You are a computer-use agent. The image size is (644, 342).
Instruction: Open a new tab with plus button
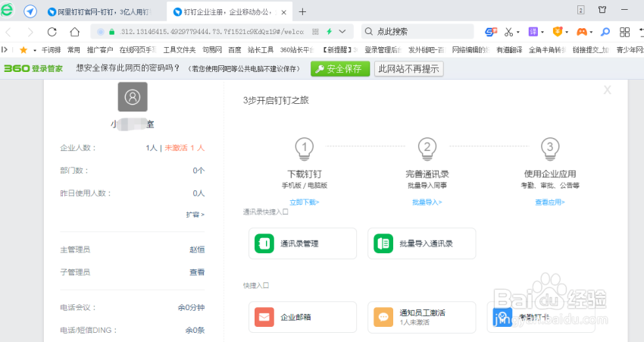tap(303, 12)
